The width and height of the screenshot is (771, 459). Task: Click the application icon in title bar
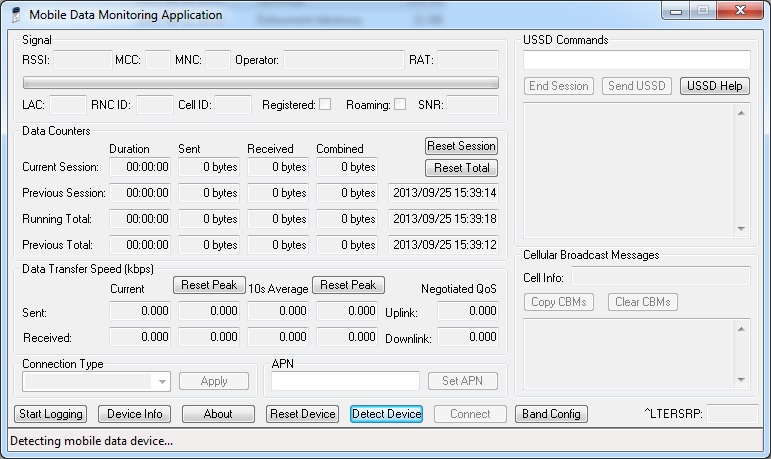click(x=16, y=15)
